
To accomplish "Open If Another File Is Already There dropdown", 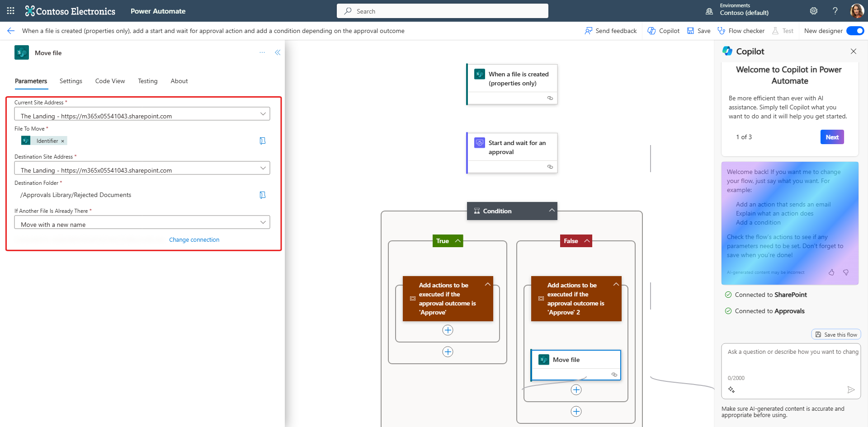I will (263, 222).
